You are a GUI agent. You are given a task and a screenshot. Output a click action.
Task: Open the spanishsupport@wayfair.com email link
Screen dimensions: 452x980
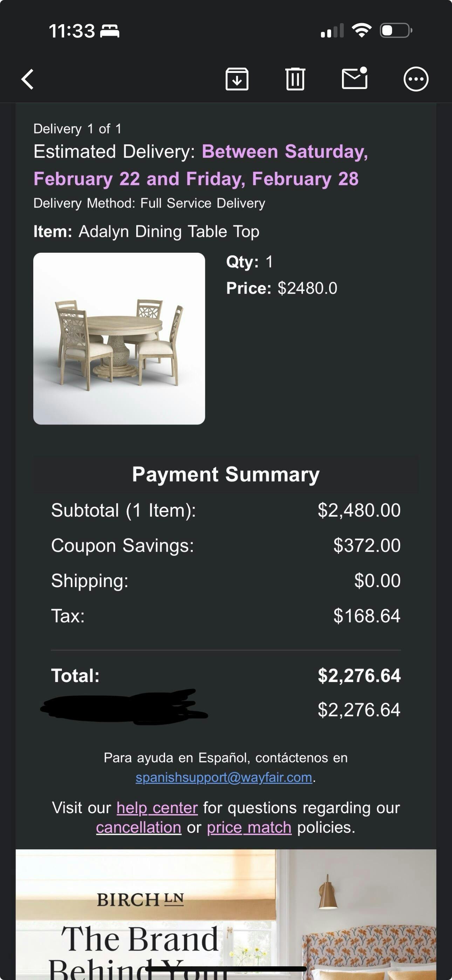224,777
